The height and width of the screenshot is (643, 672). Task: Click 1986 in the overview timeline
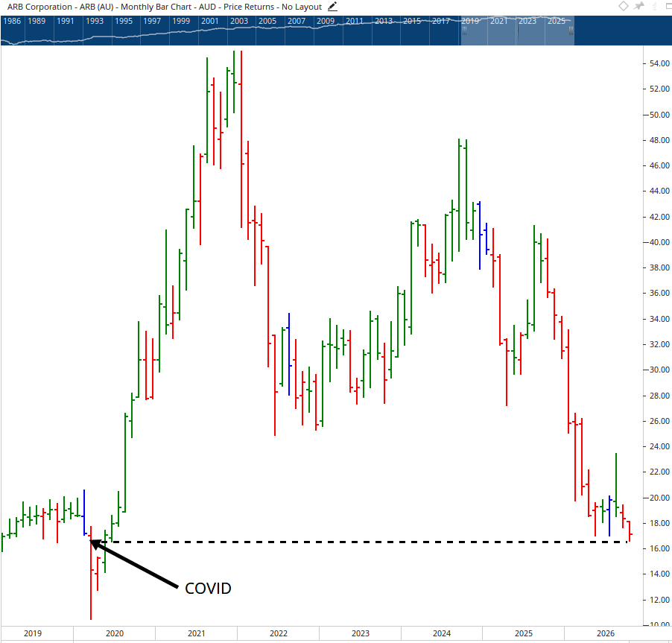pyautogui.click(x=12, y=21)
